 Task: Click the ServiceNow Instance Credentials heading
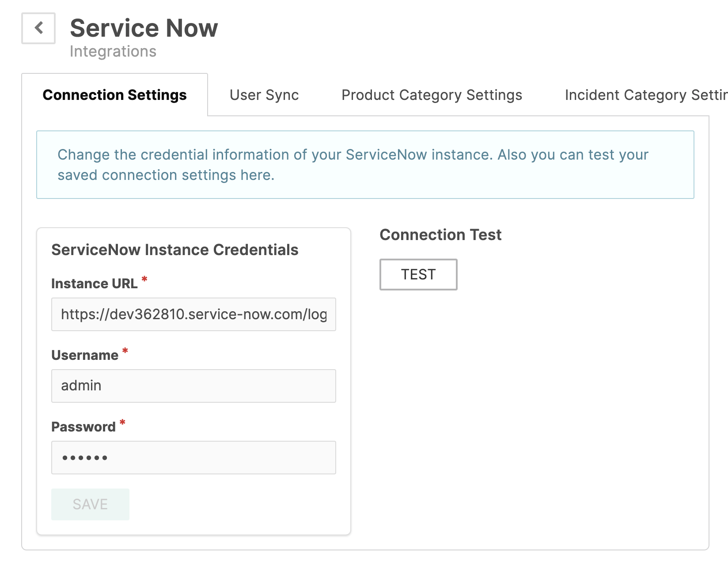coord(175,249)
